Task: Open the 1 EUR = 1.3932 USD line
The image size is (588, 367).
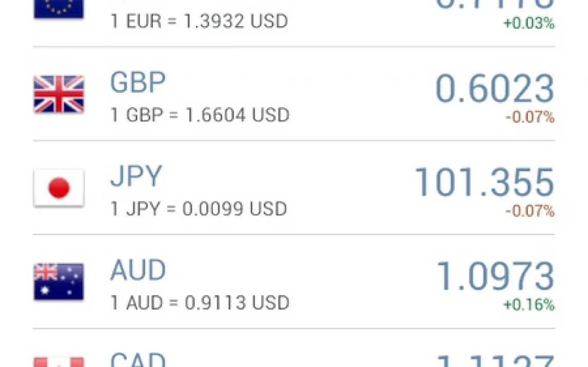Action: 199,22
